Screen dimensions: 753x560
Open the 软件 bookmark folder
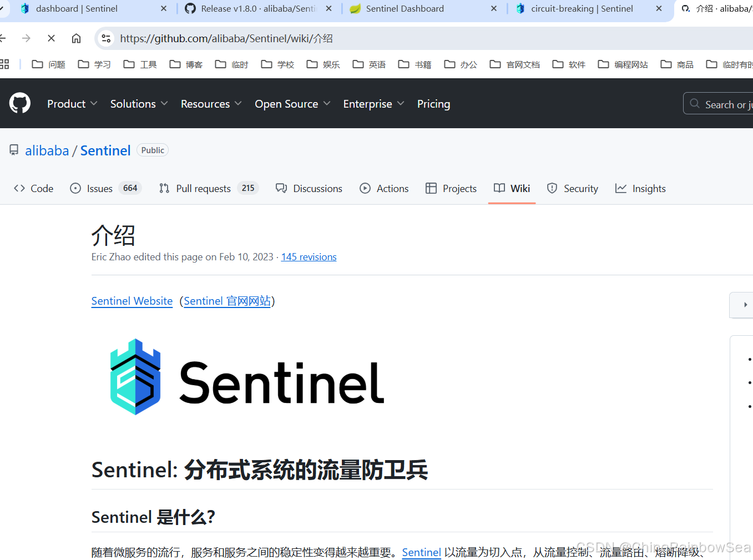(569, 64)
